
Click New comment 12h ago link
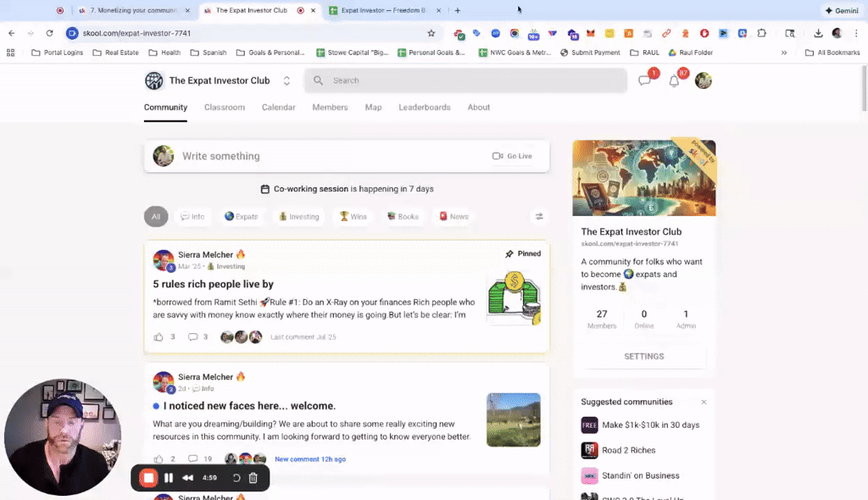click(310, 459)
